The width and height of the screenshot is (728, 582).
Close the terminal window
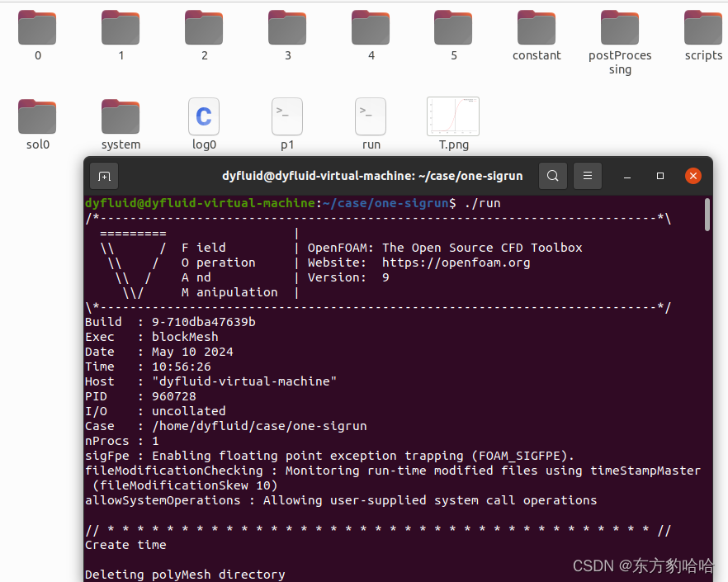(x=693, y=176)
